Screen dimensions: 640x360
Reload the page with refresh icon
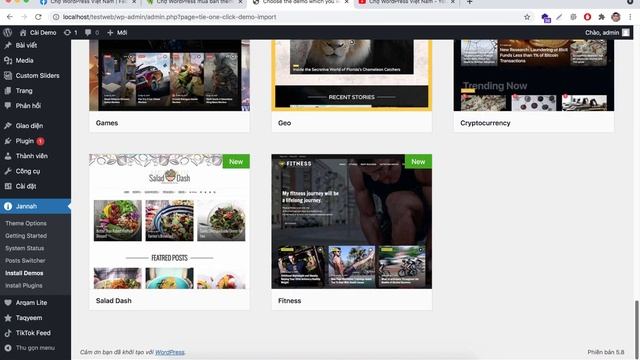pos(38,17)
